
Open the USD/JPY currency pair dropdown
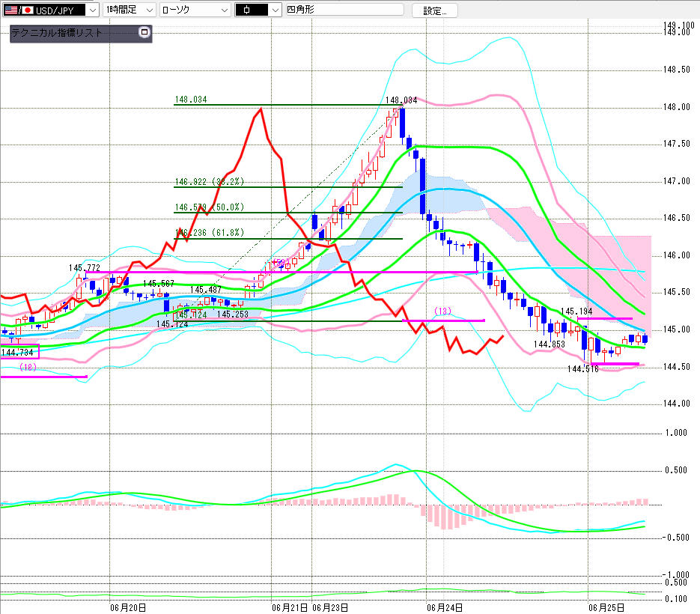50,10
